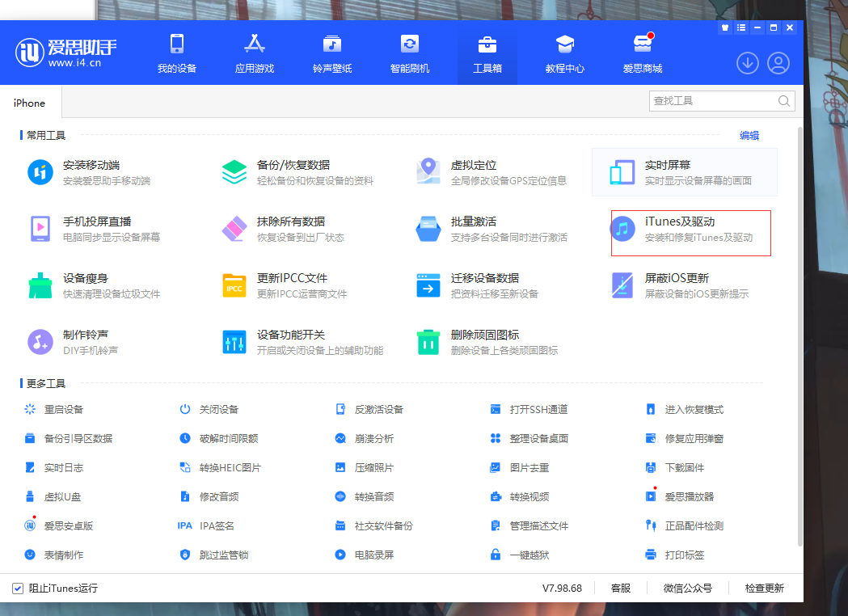The width and height of the screenshot is (848, 616).
Task: Click 一键越狱 unlock icon
Action: tap(496, 555)
